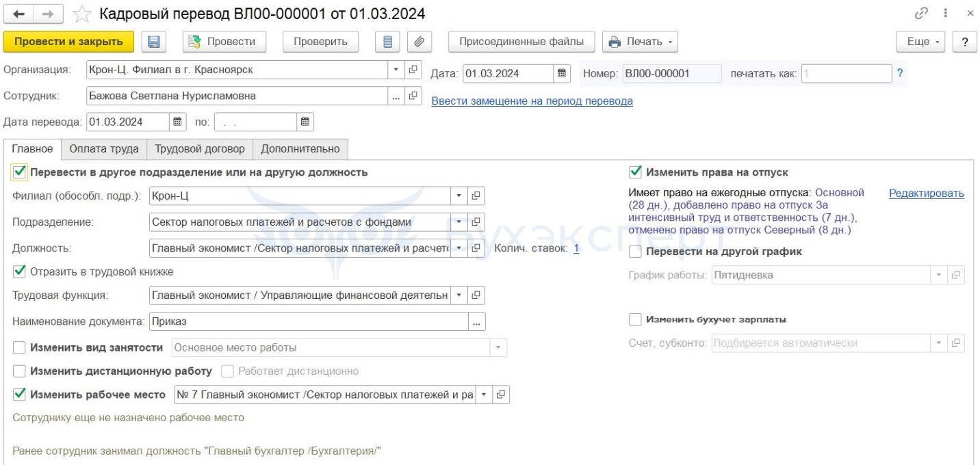This screenshot has height=465, width=980.
Task: Switch to Оплата труда tab
Action: 104,149
